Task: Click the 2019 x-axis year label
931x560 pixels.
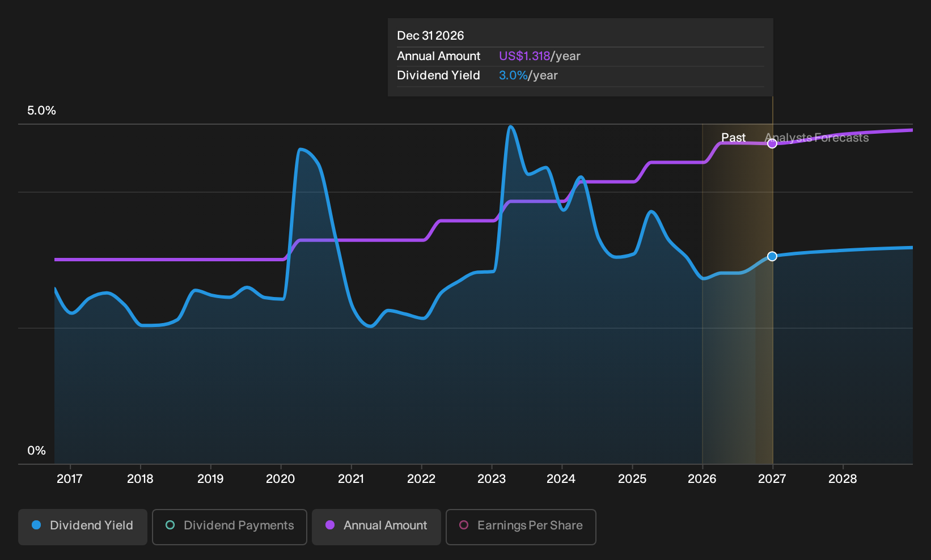Action: tap(210, 479)
